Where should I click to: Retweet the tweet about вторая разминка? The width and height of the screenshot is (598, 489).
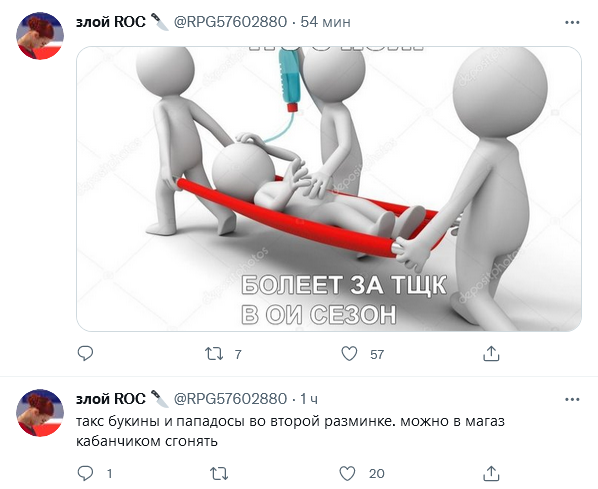coord(219,473)
